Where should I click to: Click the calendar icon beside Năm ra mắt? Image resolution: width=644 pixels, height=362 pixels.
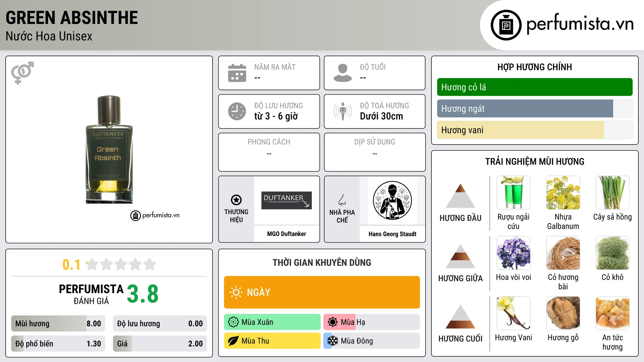237,73
